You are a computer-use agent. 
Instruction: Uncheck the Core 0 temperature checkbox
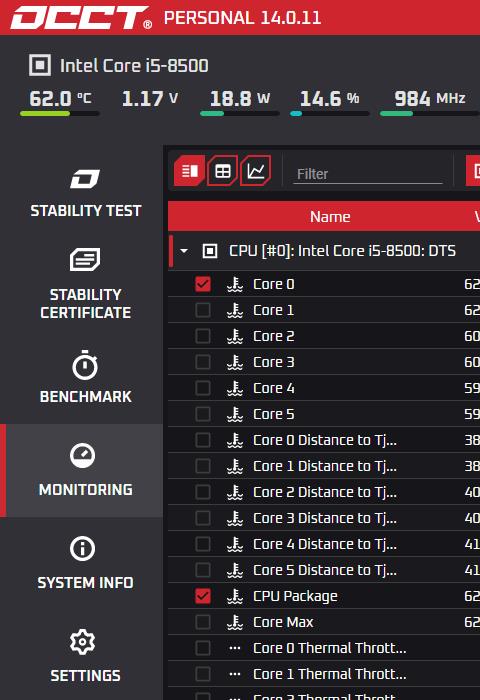tap(203, 284)
